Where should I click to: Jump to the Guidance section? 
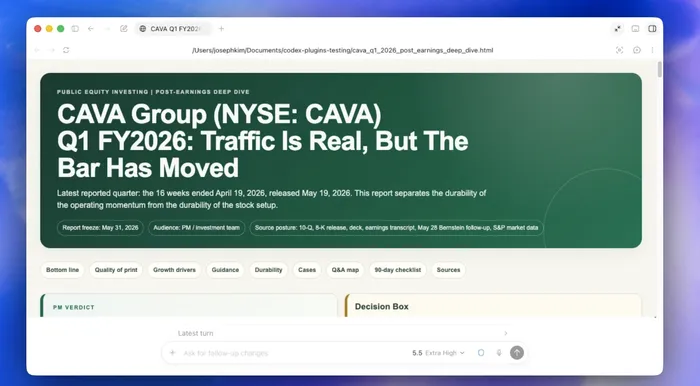[225, 270]
